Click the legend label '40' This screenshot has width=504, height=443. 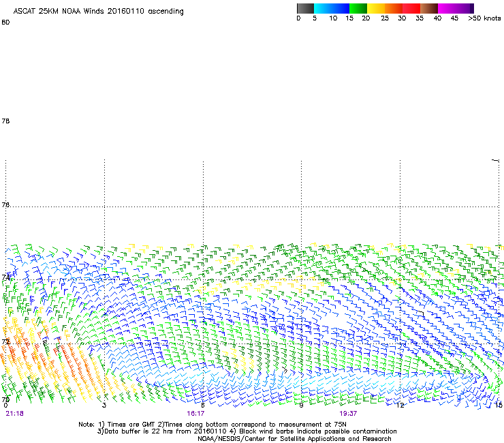pos(437,18)
